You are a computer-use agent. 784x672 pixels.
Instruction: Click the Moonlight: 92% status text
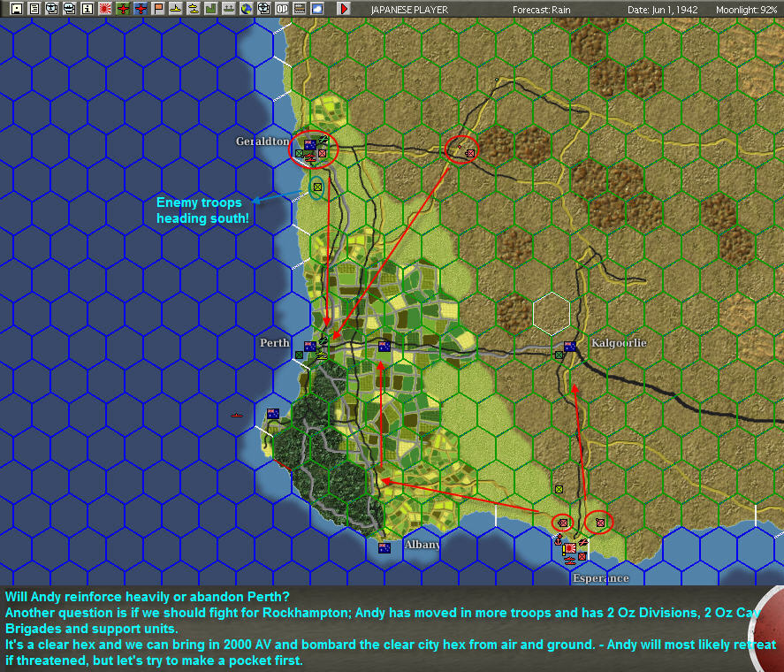(x=747, y=10)
